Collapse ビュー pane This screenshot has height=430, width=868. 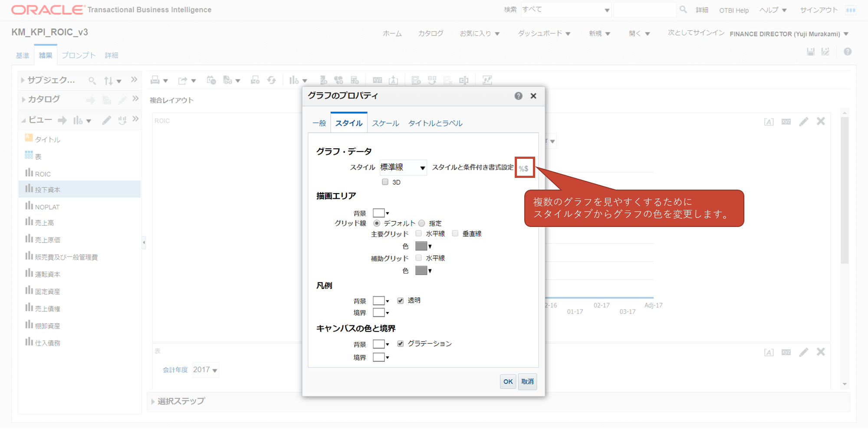point(23,120)
